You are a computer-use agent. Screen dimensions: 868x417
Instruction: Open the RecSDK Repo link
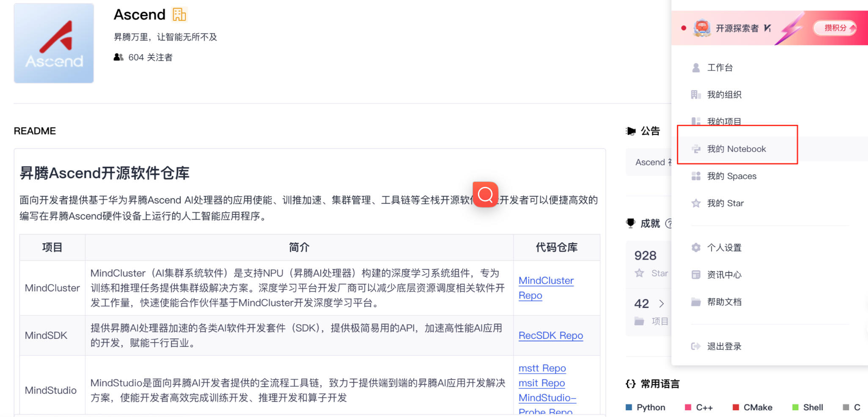551,335
